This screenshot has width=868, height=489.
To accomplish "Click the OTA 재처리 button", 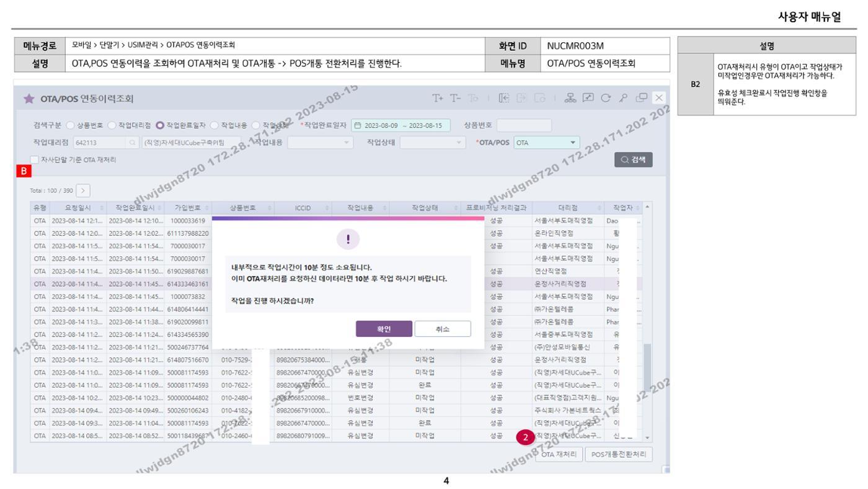I will 559,455.
